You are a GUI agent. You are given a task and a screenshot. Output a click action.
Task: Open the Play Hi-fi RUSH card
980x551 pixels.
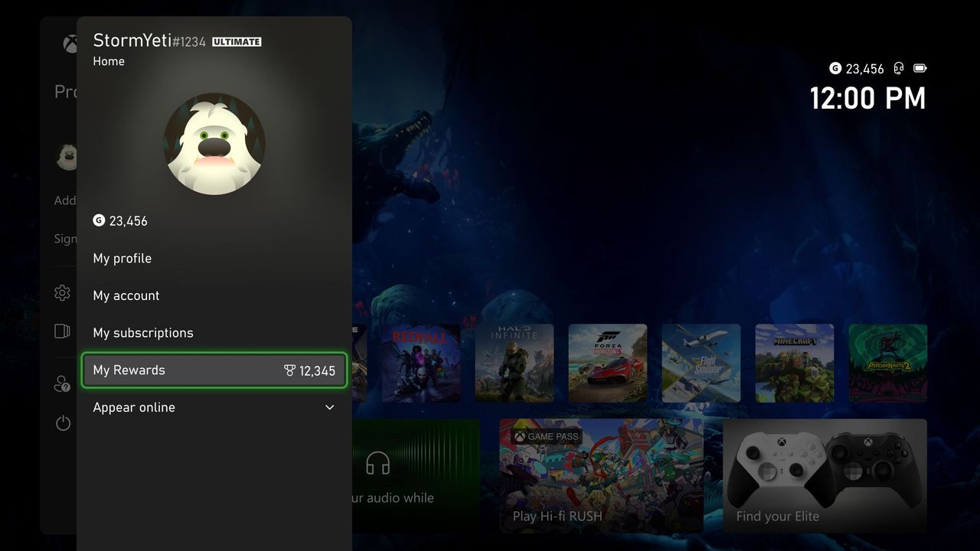pyautogui.click(x=601, y=476)
